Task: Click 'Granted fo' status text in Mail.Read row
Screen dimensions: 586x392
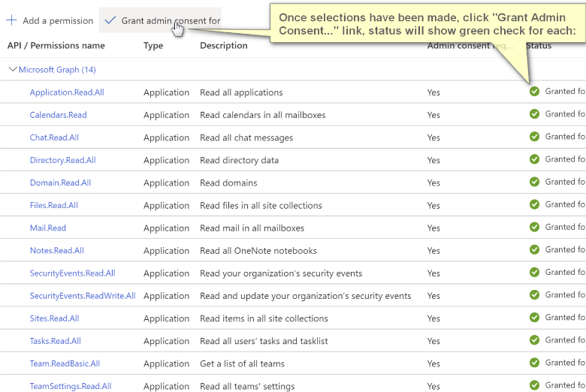Action: 565,227
